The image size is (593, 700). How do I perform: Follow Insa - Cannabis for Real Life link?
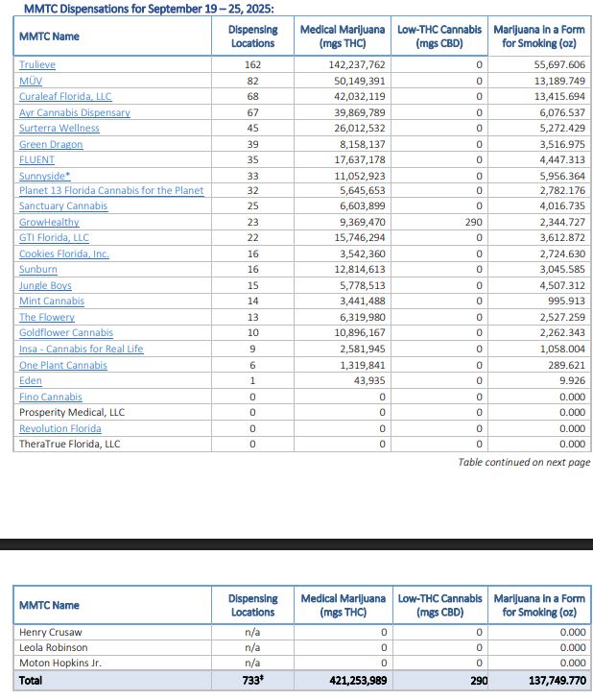pyautogui.click(x=81, y=349)
